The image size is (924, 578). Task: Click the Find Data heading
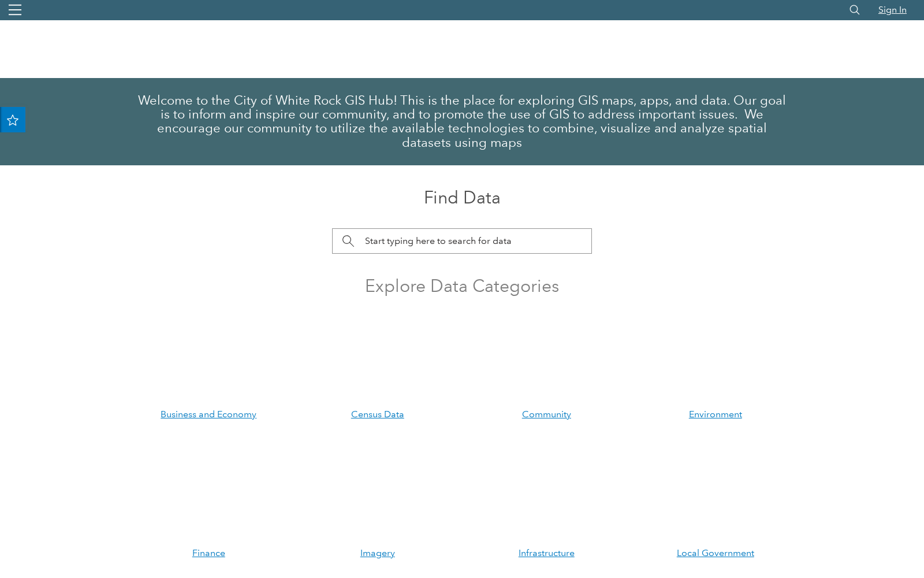[462, 198]
